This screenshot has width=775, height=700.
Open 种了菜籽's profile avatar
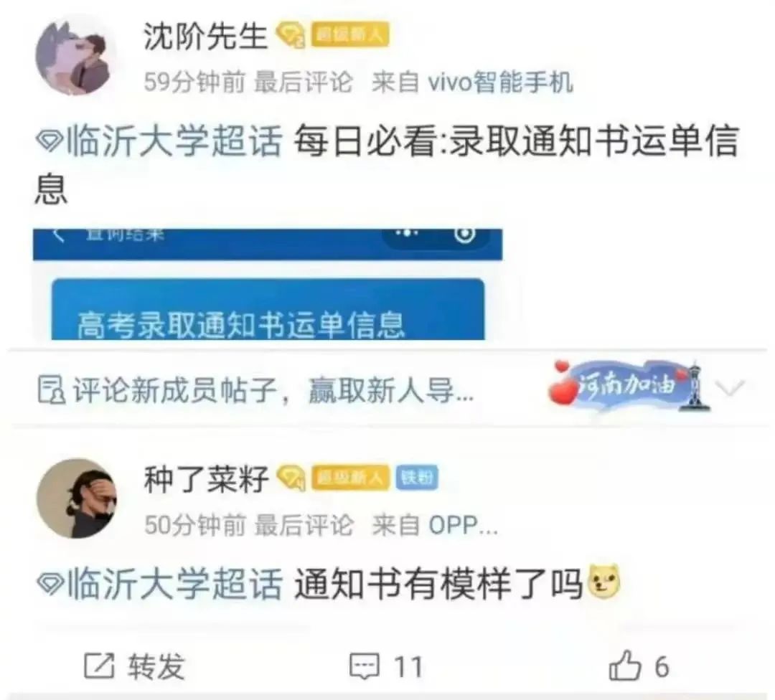pos(77,498)
